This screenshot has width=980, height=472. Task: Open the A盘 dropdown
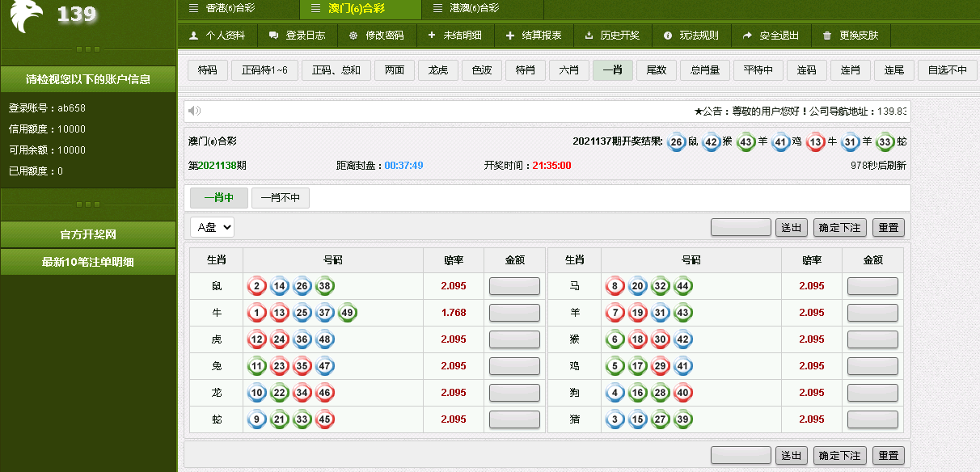point(213,227)
